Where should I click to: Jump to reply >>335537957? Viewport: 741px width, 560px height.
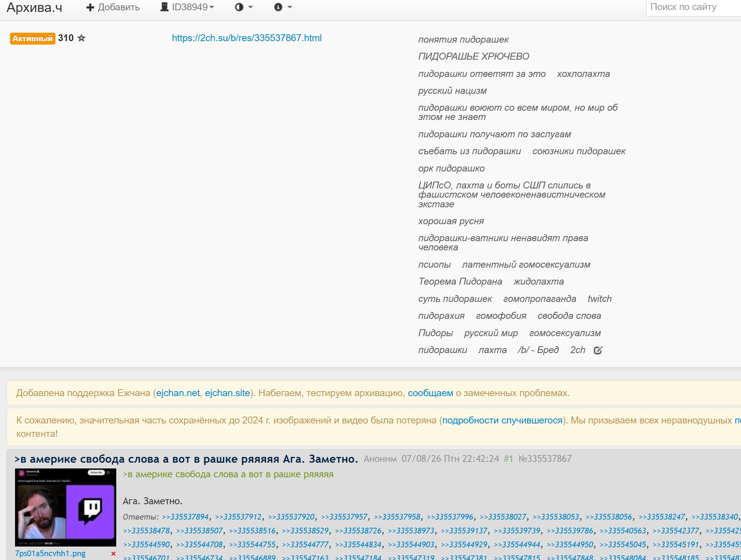tap(344, 517)
